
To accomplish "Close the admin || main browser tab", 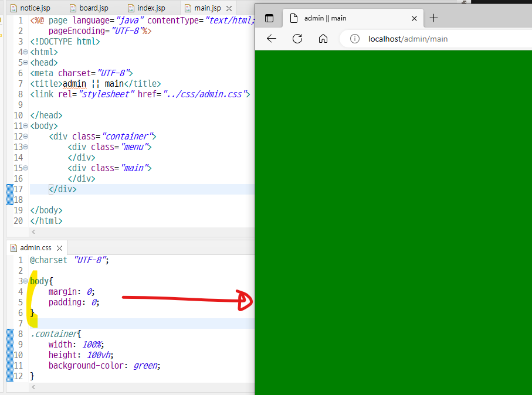I will 414,18.
